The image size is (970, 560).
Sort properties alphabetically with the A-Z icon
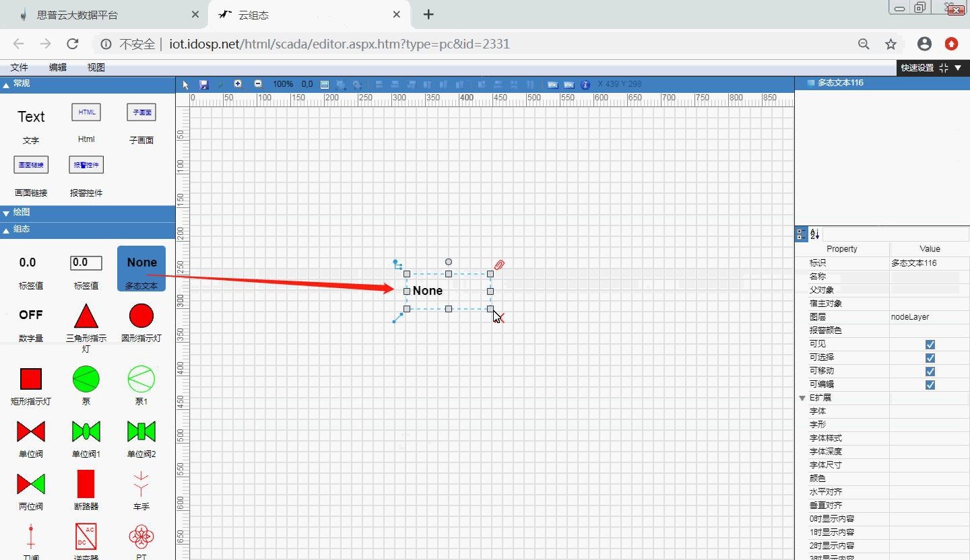coord(814,234)
